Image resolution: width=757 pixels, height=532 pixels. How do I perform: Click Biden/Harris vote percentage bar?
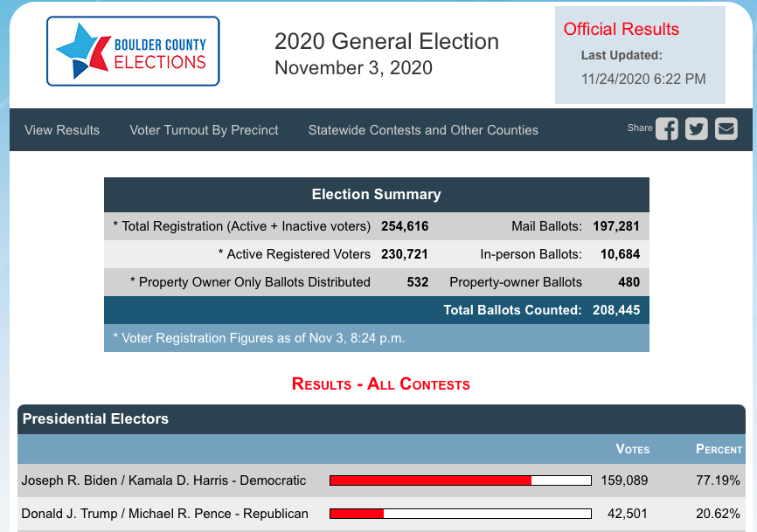pyautogui.click(x=460, y=480)
